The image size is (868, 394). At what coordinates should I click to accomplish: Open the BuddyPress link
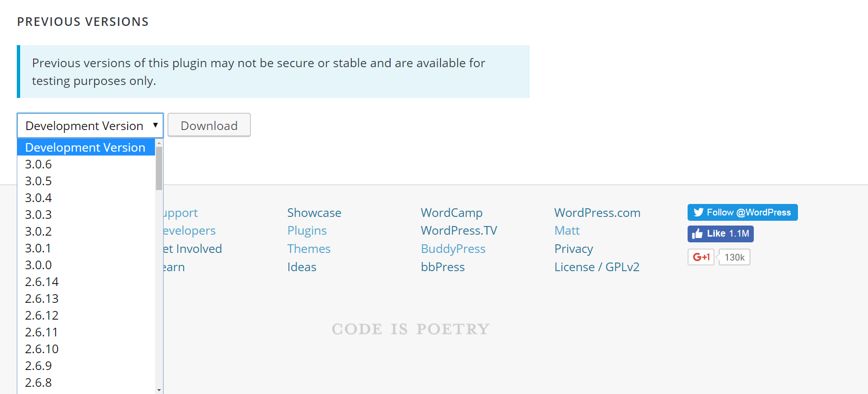tap(453, 249)
